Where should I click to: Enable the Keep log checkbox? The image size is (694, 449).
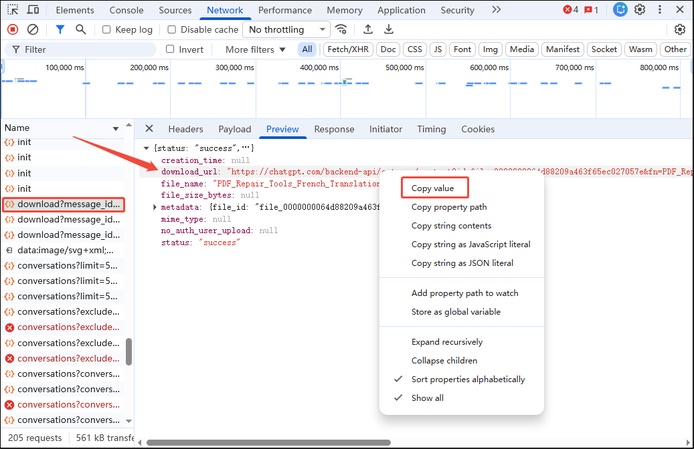106,30
